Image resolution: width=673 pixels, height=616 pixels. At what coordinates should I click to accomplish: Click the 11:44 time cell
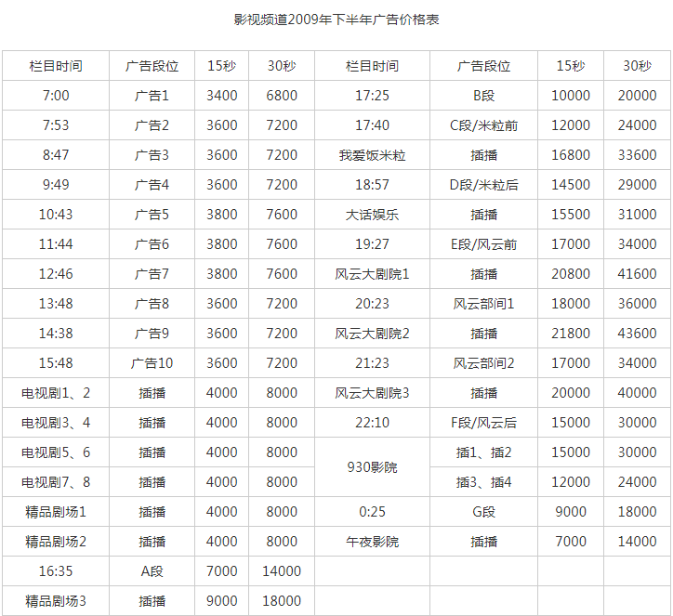coord(56,243)
